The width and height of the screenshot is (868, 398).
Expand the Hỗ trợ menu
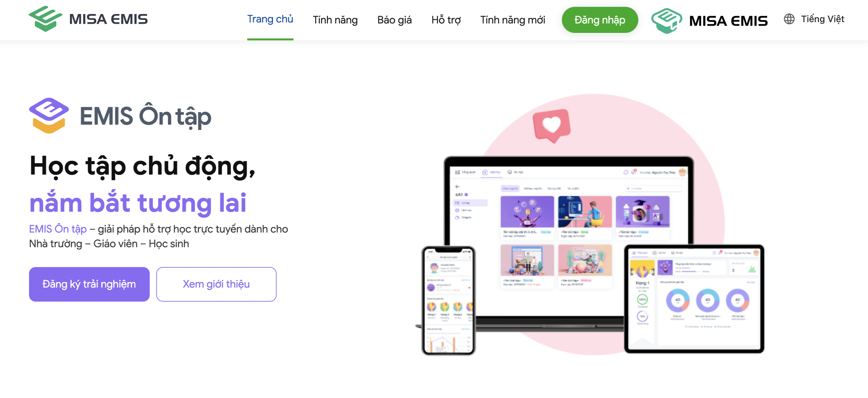pos(446,20)
